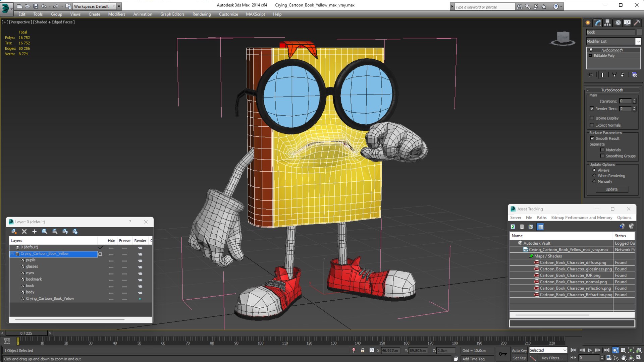
Task: Open the Graph Editors menu
Action: coord(172,14)
